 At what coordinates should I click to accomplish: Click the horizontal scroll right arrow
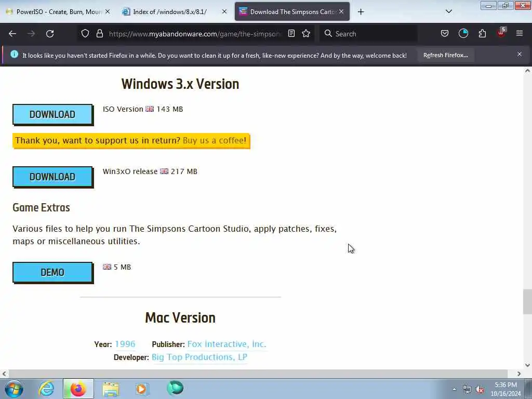[519, 374]
